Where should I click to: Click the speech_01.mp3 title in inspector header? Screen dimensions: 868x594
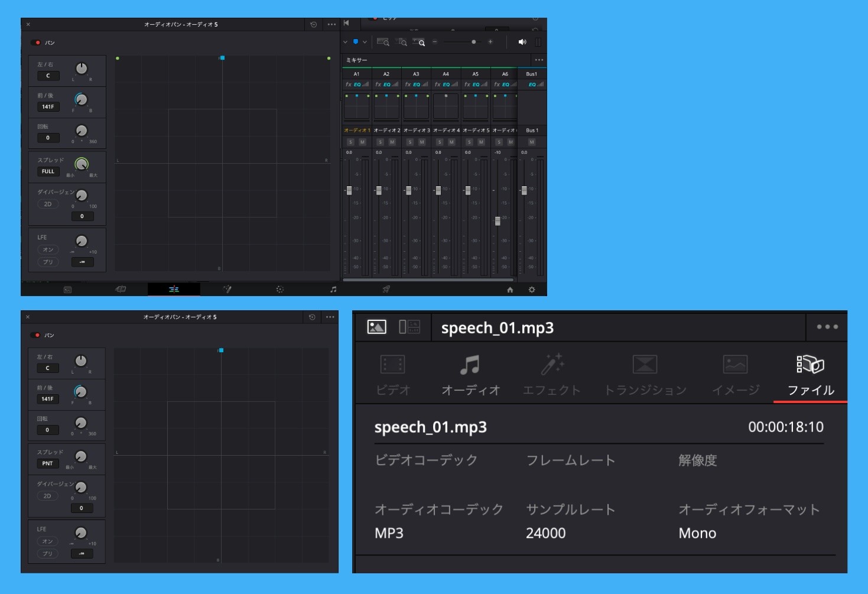(498, 328)
